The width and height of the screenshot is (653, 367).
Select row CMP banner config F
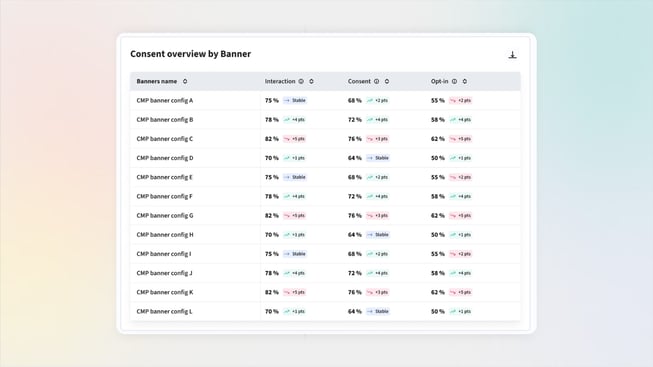coord(325,196)
